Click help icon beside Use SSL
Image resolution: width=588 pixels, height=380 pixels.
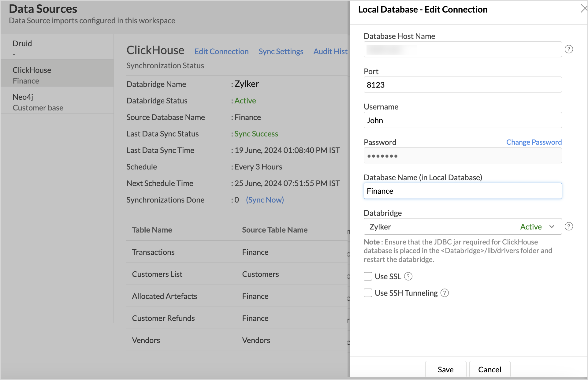click(408, 276)
